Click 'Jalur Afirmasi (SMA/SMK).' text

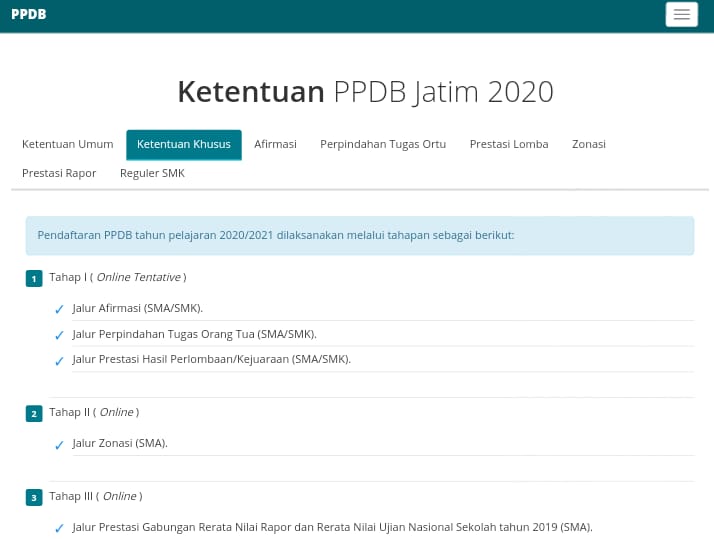(138, 308)
